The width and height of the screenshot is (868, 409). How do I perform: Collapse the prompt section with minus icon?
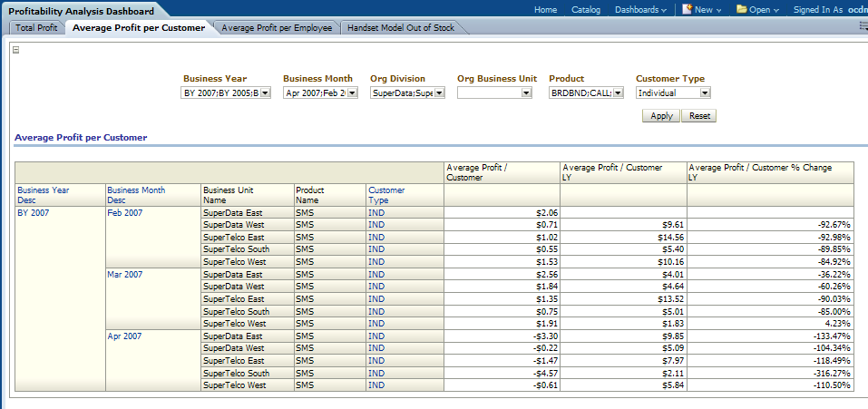(x=15, y=50)
